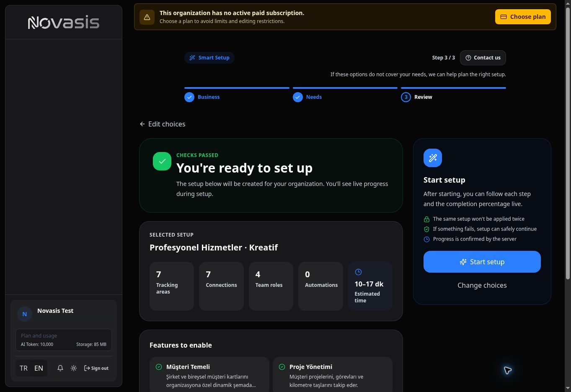The height and width of the screenshot is (392, 571).
Task: Go back via Edit choices
Action: (x=163, y=124)
